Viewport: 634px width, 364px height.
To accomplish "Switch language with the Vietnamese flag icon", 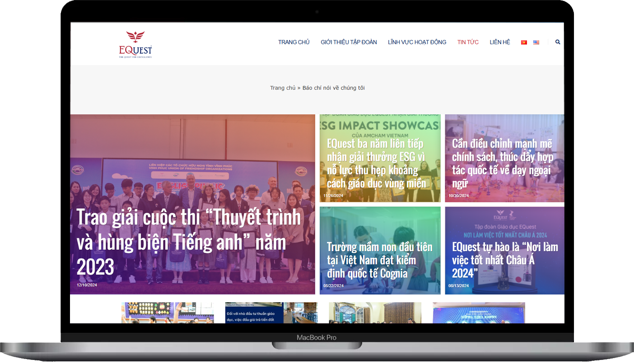I will pos(524,42).
